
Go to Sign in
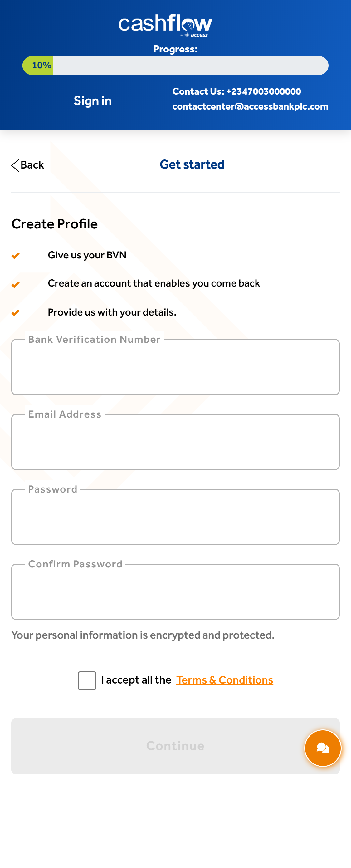(93, 101)
